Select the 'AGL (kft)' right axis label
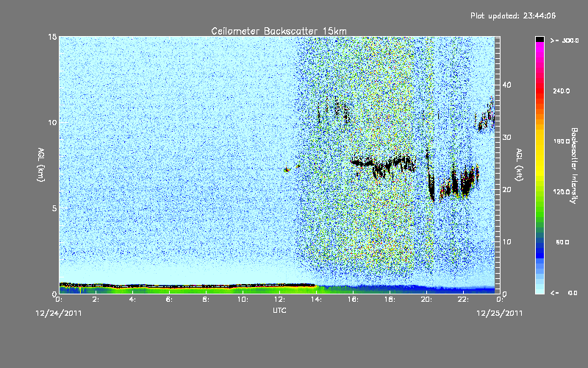588x368 pixels. pyautogui.click(x=519, y=165)
